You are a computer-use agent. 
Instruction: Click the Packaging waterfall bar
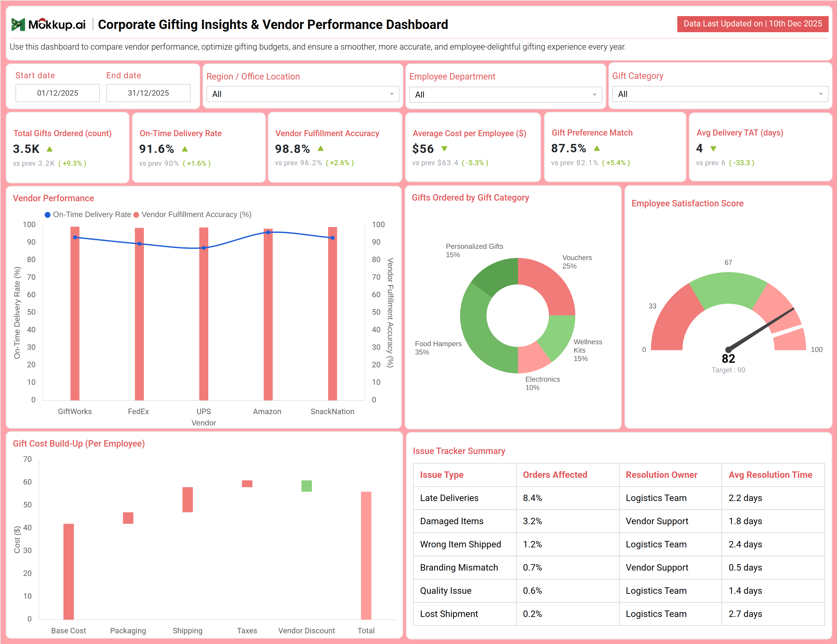point(128,518)
